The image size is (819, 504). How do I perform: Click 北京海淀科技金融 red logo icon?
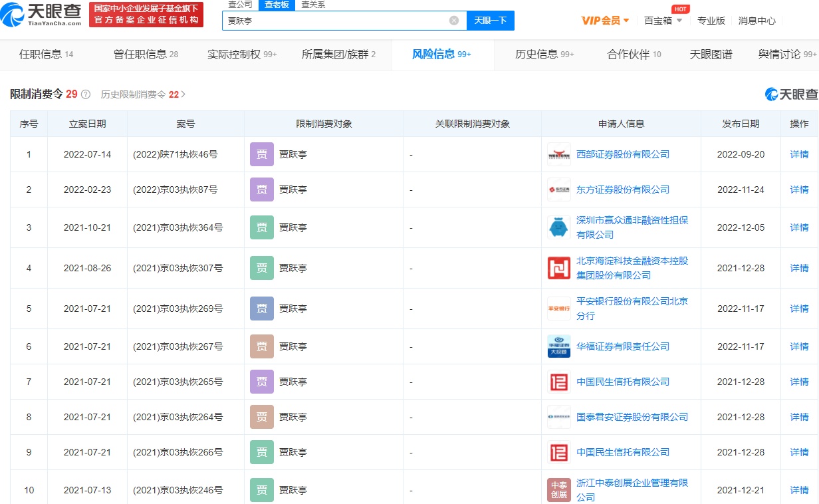click(558, 268)
